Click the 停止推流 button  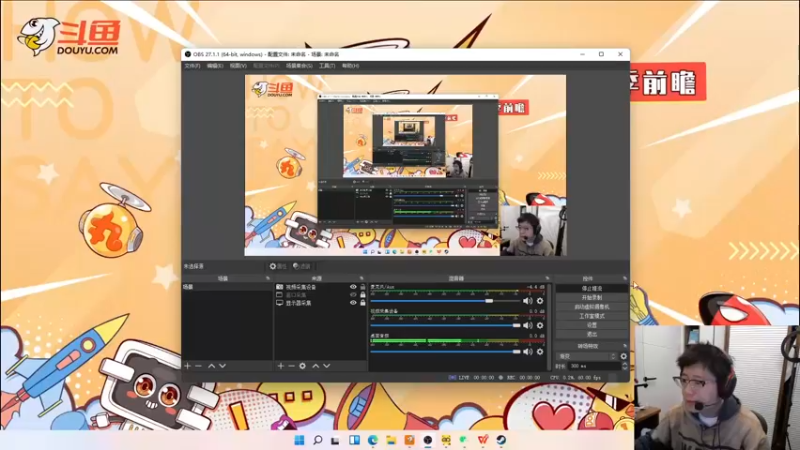tap(592, 288)
